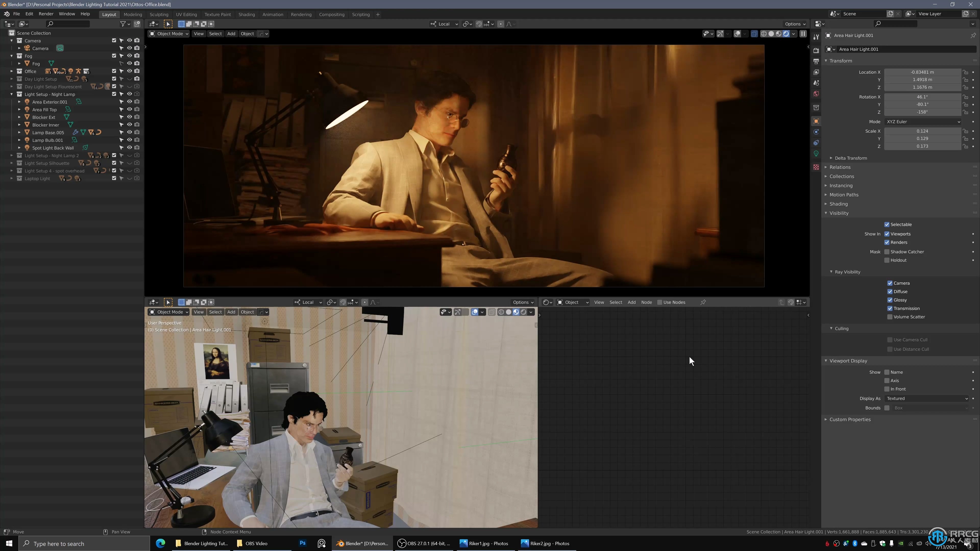The image size is (980, 551).
Task: Expand the Culling section
Action: (x=841, y=328)
